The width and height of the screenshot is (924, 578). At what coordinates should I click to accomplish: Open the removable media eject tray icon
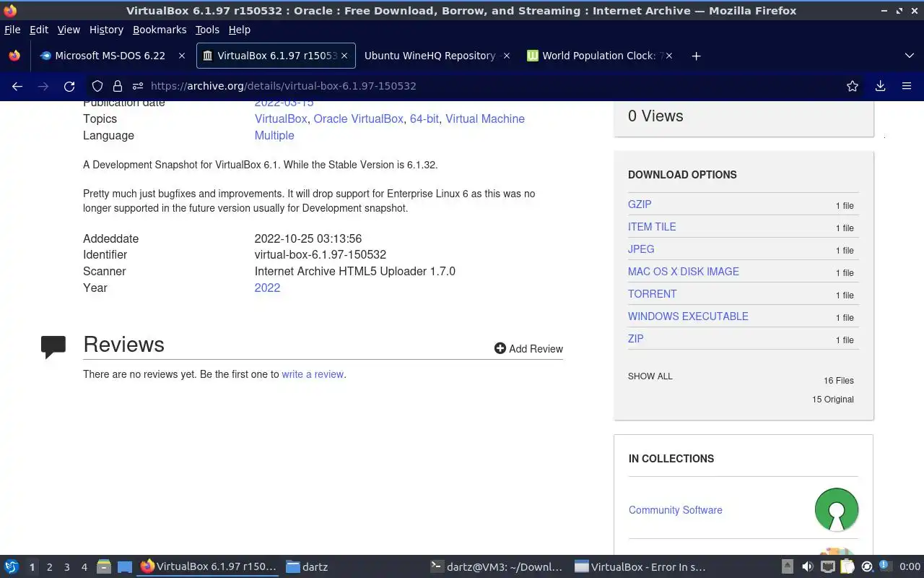pyautogui.click(x=788, y=567)
